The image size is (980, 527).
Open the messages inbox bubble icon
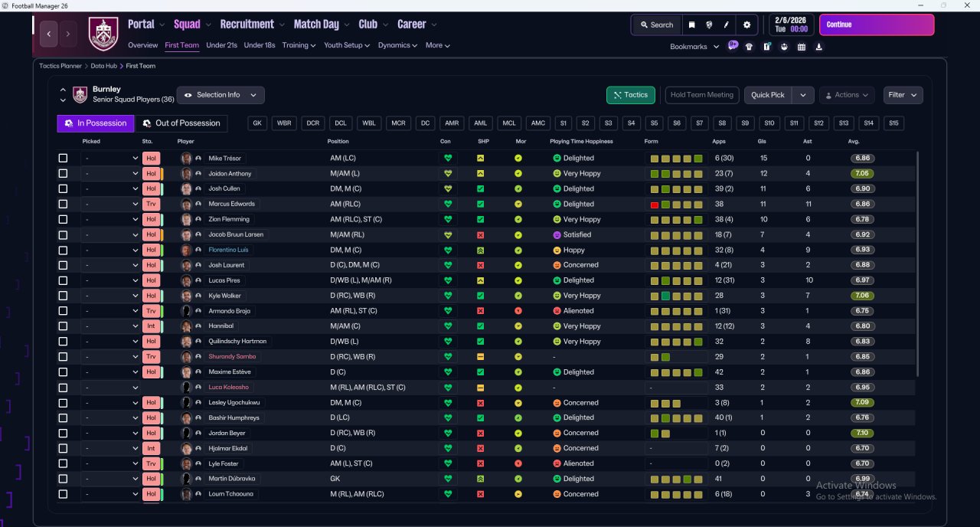(733, 46)
